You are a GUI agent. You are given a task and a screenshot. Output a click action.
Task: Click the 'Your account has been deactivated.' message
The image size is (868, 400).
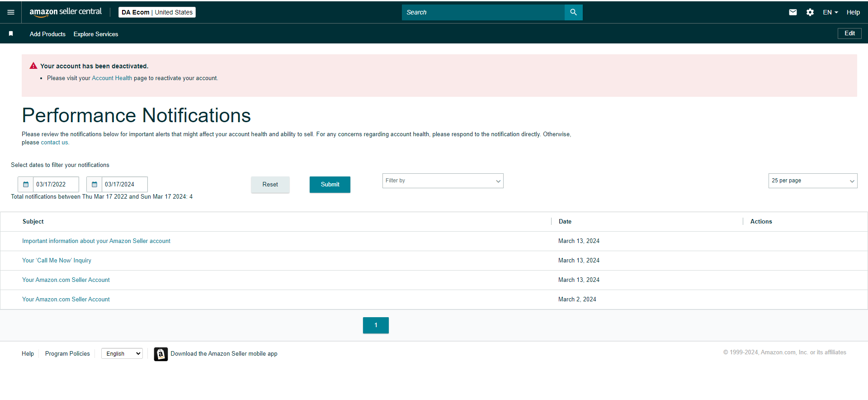click(x=94, y=66)
